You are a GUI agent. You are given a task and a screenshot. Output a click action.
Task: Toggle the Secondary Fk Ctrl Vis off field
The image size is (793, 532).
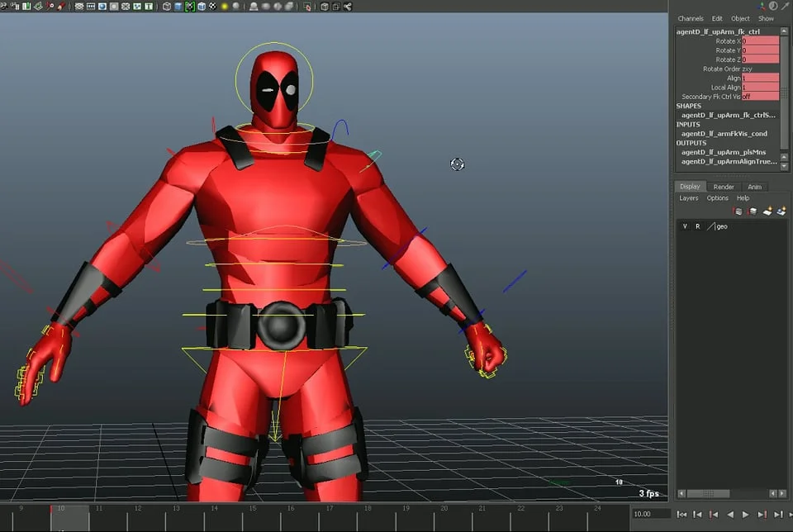tap(760, 96)
